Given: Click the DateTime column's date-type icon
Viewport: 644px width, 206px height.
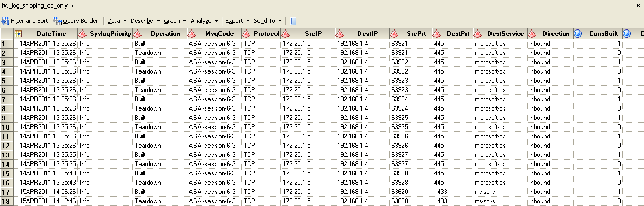Looking at the screenshot, I should [x=18, y=34].
